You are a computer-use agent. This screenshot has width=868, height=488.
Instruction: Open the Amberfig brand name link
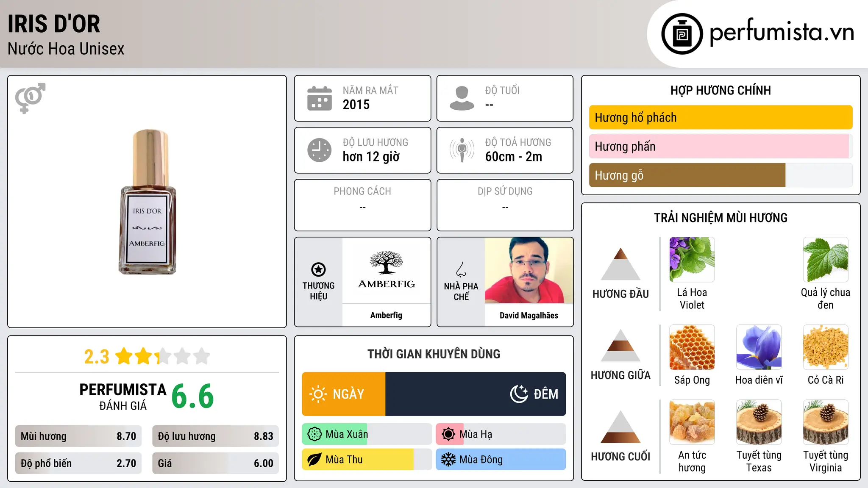pyautogui.click(x=386, y=315)
